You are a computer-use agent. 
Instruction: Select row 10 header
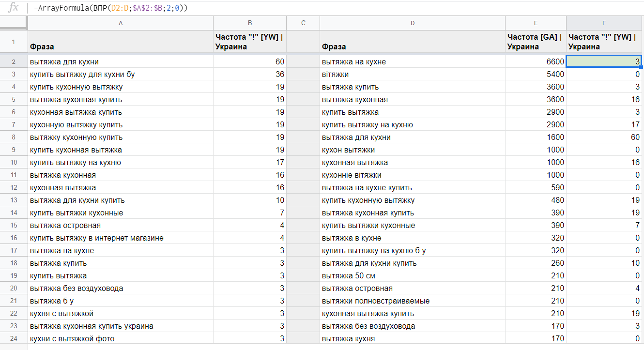tap(14, 163)
